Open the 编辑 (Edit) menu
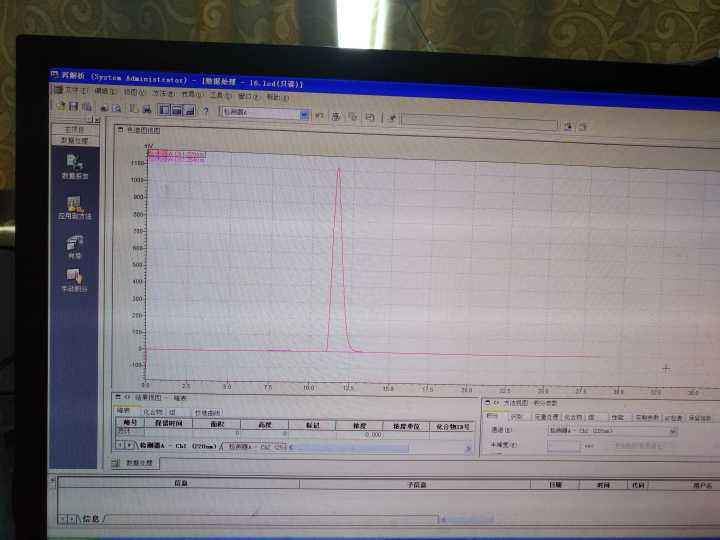The width and height of the screenshot is (720, 540). pos(105,91)
